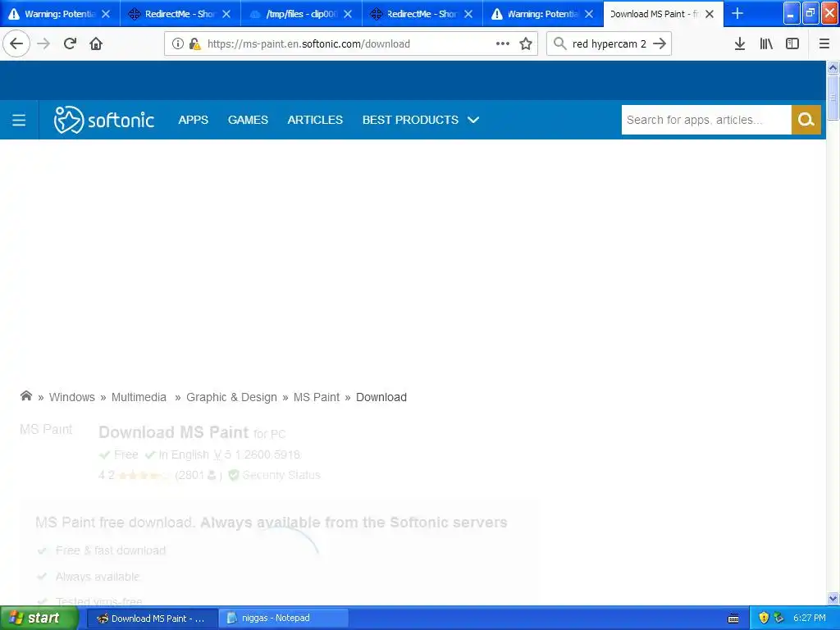Click the page scrollbar up arrow
This screenshot has height=630, width=840.
point(833,67)
